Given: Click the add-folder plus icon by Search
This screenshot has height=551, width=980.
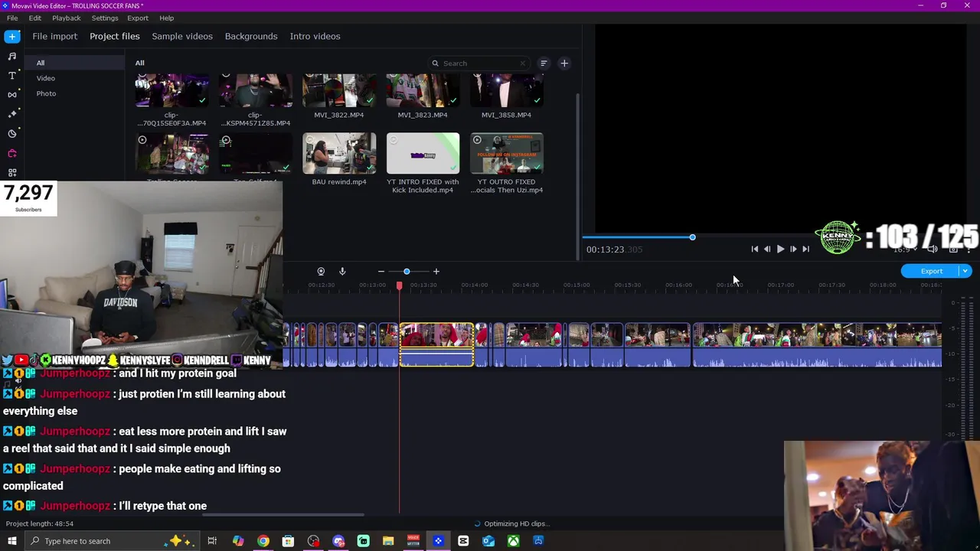Looking at the screenshot, I should pyautogui.click(x=564, y=64).
